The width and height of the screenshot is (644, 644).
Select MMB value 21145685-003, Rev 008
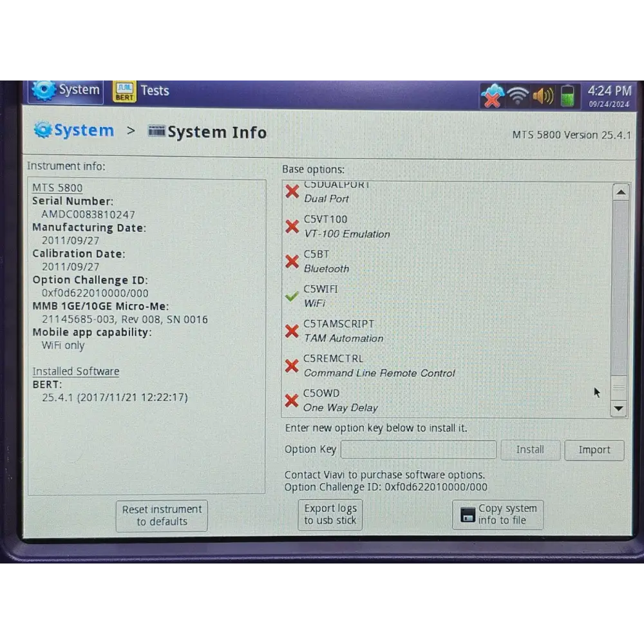click(125, 319)
